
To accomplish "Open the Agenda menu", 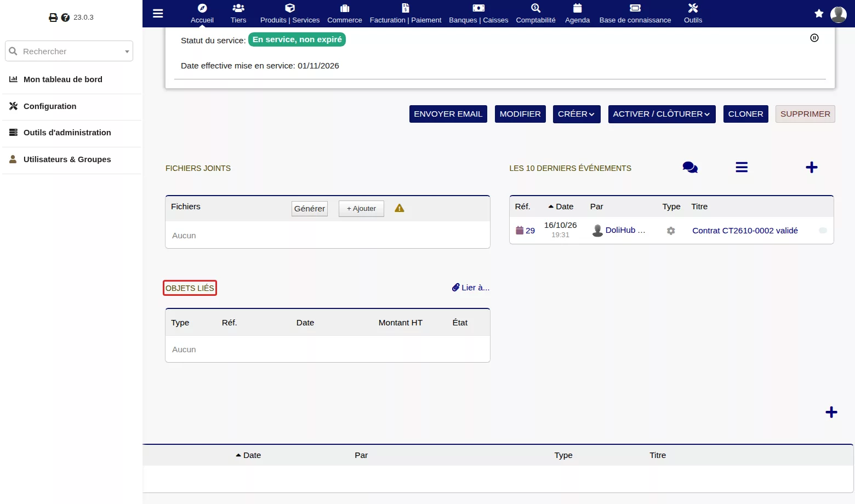I will [578, 14].
